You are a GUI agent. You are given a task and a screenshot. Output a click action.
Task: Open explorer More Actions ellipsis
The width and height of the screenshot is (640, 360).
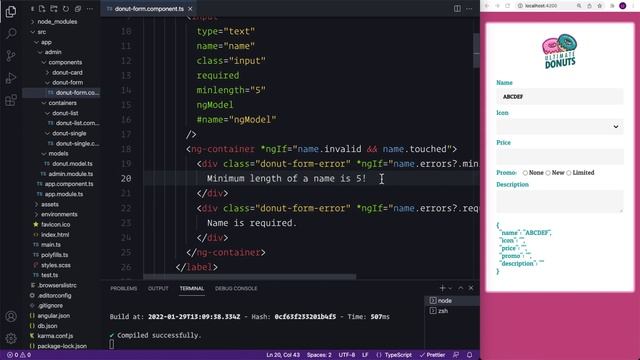[90, 9]
